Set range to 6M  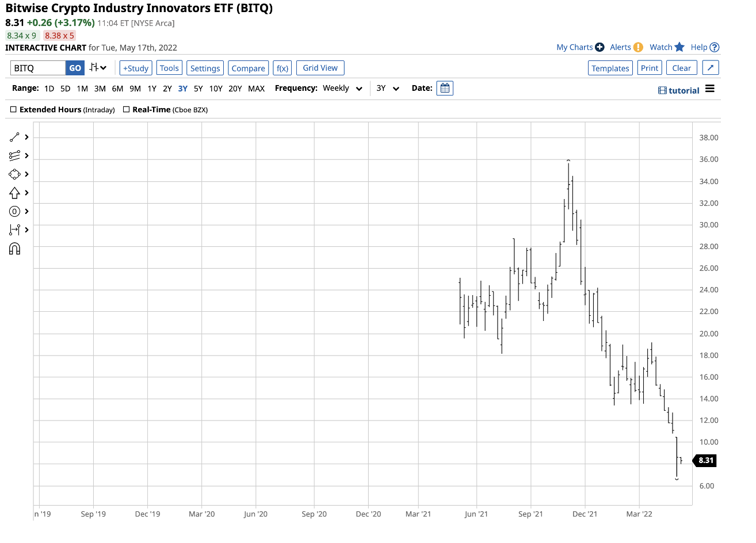click(117, 89)
